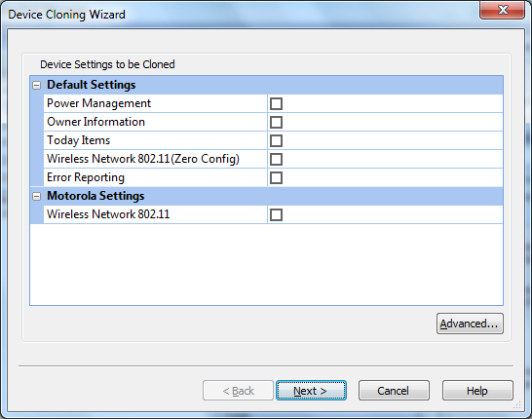Select the Power Management row label
The image size is (532, 419).
coord(98,103)
